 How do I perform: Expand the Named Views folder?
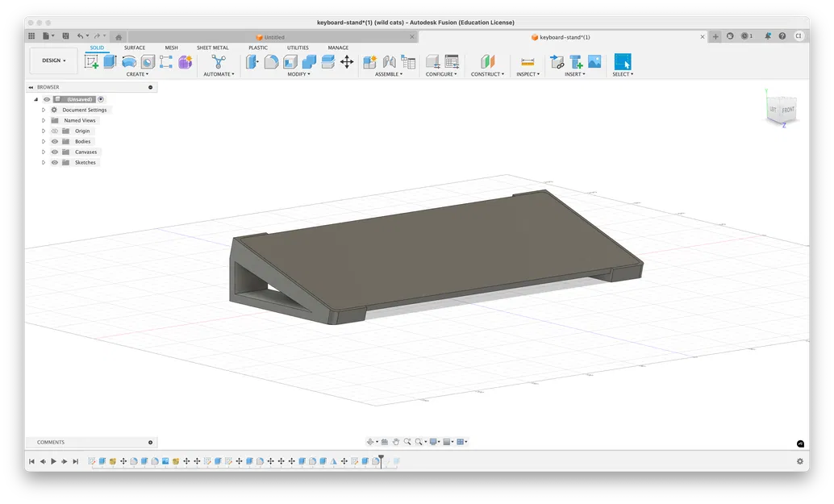click(x=44, y=120)
